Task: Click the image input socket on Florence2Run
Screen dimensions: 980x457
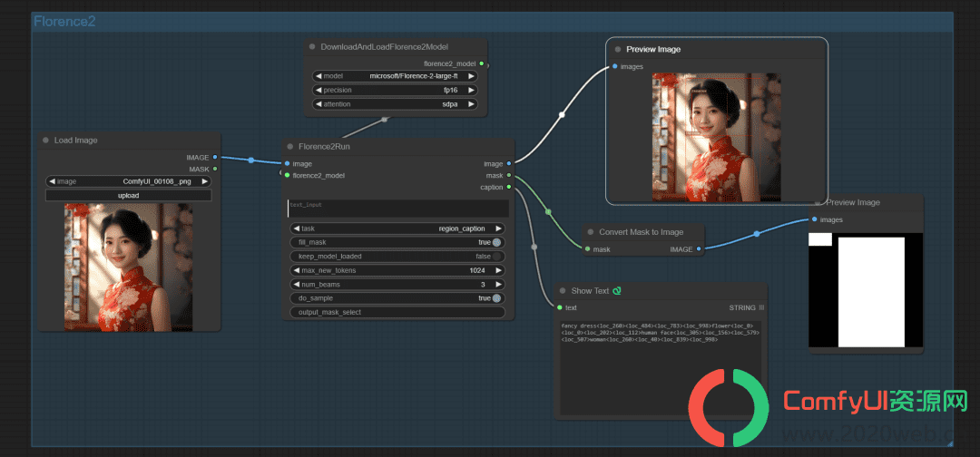Action: point(287,163)
